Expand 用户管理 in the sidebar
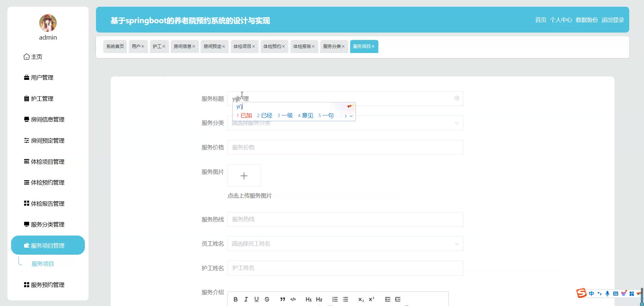 coord(48,78)
